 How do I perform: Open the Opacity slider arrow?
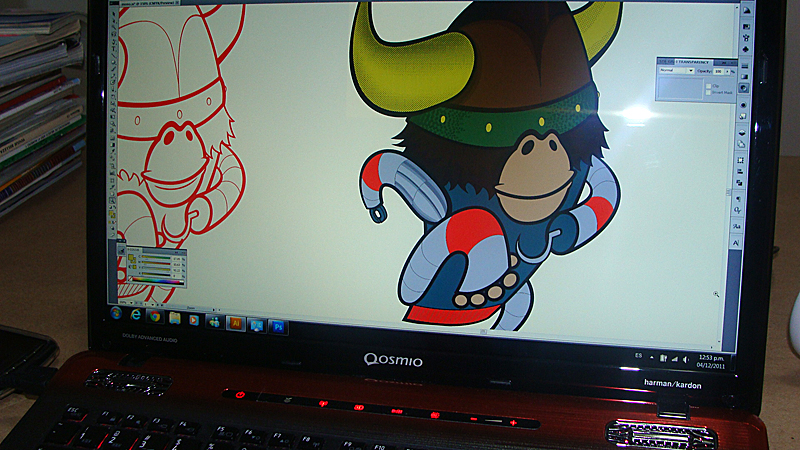pyautogui.click(x=727, y=72)
